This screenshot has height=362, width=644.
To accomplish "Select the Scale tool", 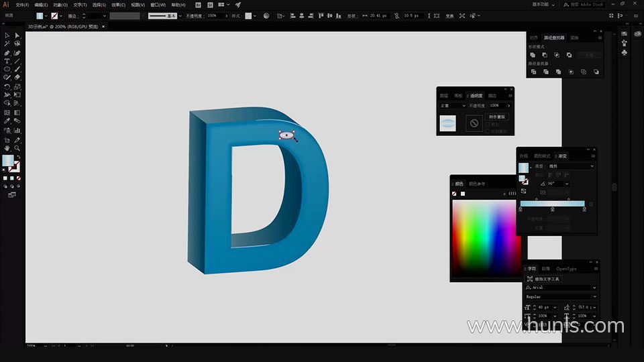I will pyautogui.click(x=17, y=86).
